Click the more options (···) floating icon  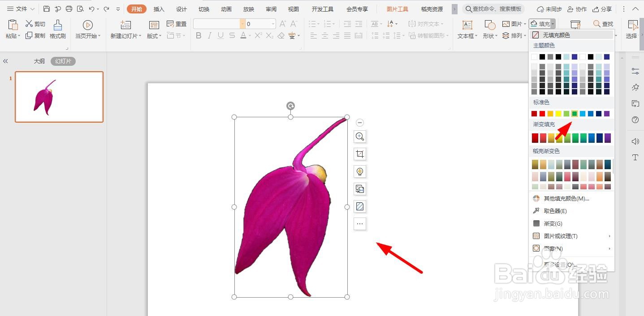(360, 224)
